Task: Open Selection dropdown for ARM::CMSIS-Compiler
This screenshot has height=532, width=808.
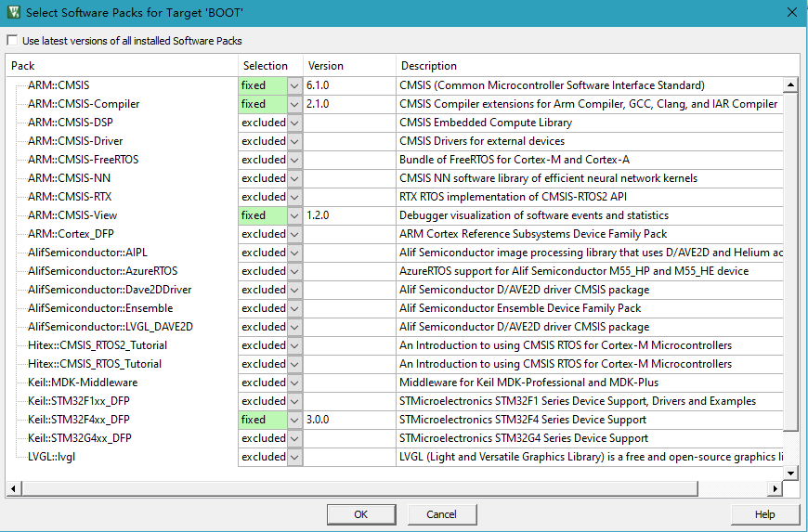Action: tap(294, 104)
